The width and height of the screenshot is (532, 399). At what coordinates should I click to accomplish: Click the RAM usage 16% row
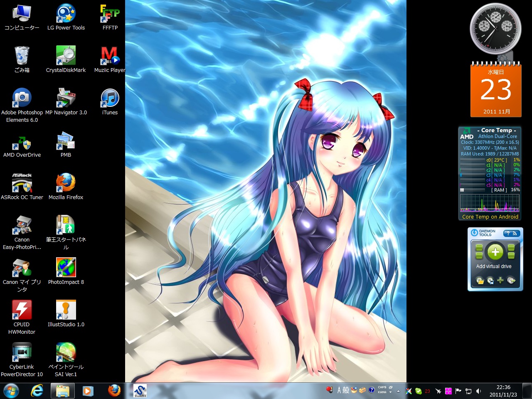click(x=490, y=190)
